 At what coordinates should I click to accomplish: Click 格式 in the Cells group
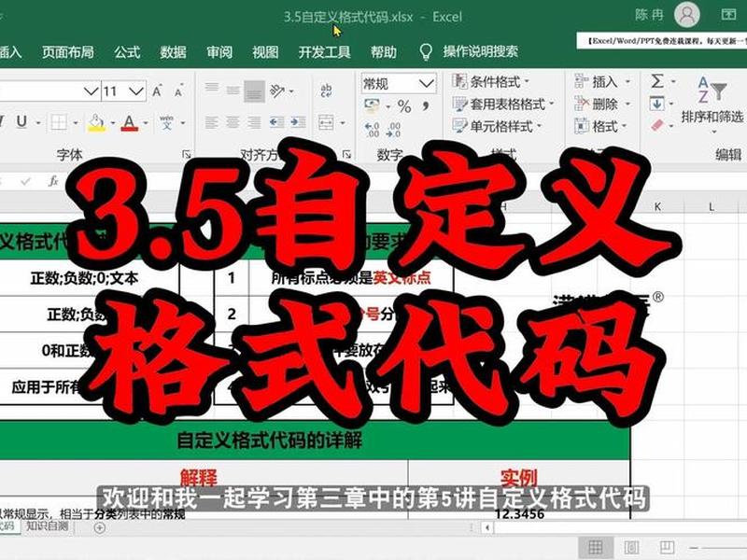(x=600, y=126)
